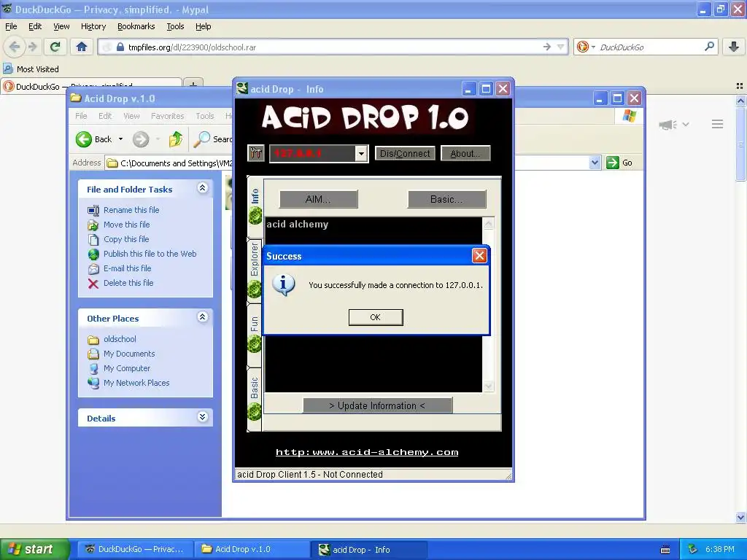The width and height of the screenshot is (747, 560).
Task: Click the tools settings icon beside the IP field
Action: [256, 153]
